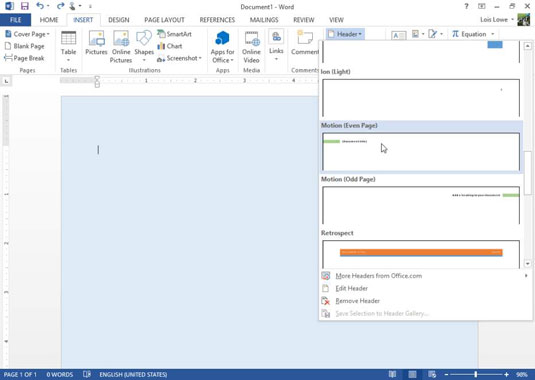Viewport: 535px width, 380px height.
Task: Open the Shapes gallery icon
Action: 144,38
